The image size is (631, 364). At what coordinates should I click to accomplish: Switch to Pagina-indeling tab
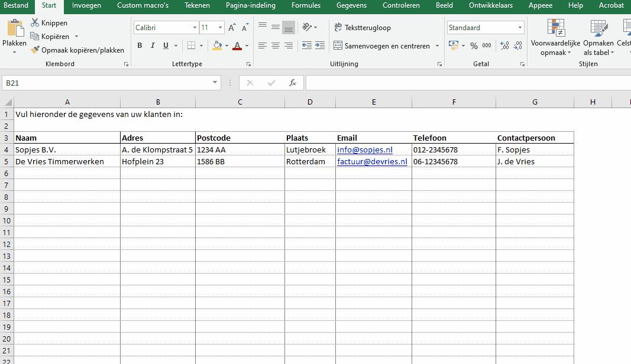251,6
